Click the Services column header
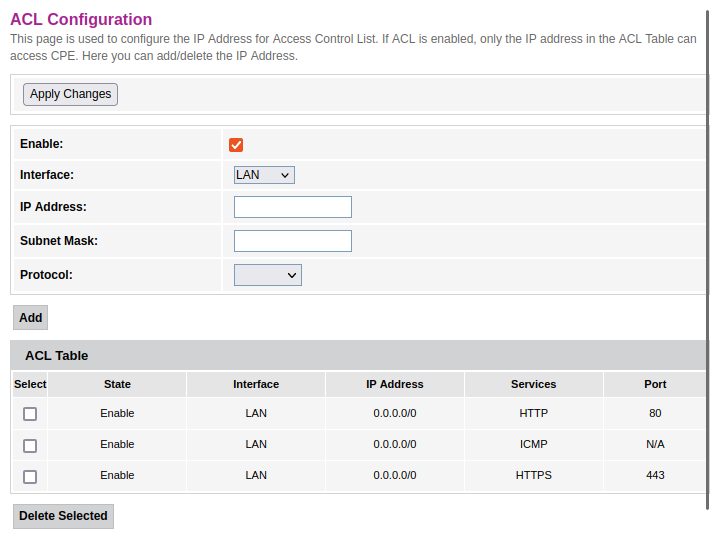The image size is (718, 548). click(534, 384)
